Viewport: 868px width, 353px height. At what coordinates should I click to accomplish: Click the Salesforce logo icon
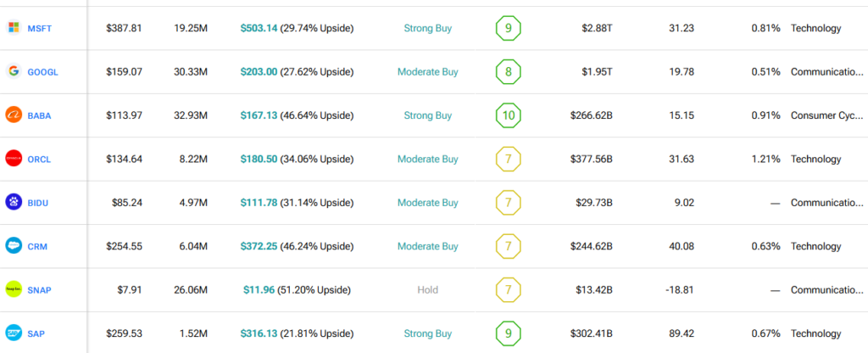click(13, 246)
